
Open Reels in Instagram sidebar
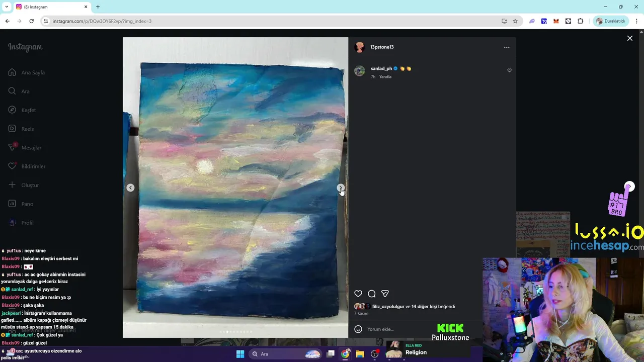[x=21, y=129]
